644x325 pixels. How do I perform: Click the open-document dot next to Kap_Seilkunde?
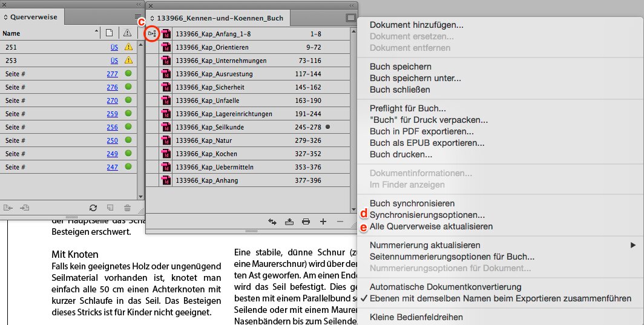328,127
